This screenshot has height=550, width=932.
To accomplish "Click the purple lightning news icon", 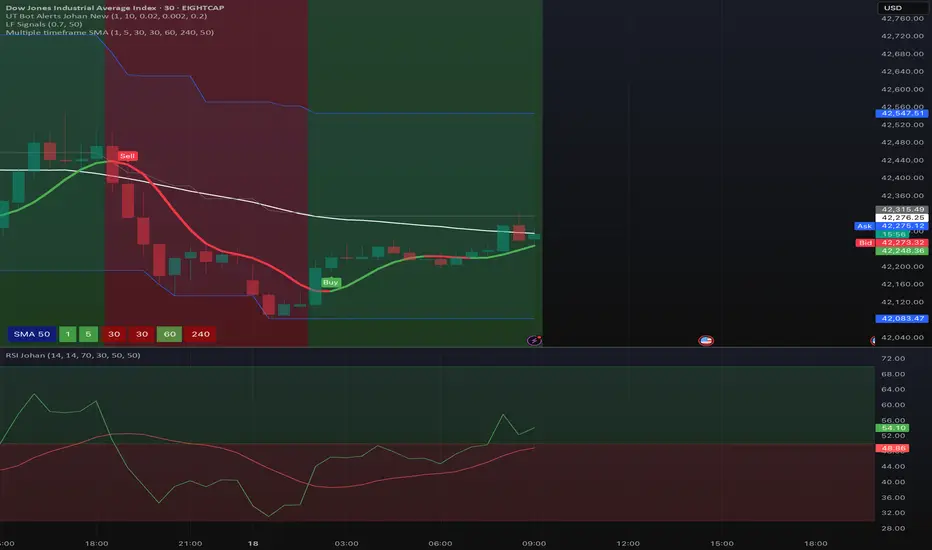I will coord(534,340).
